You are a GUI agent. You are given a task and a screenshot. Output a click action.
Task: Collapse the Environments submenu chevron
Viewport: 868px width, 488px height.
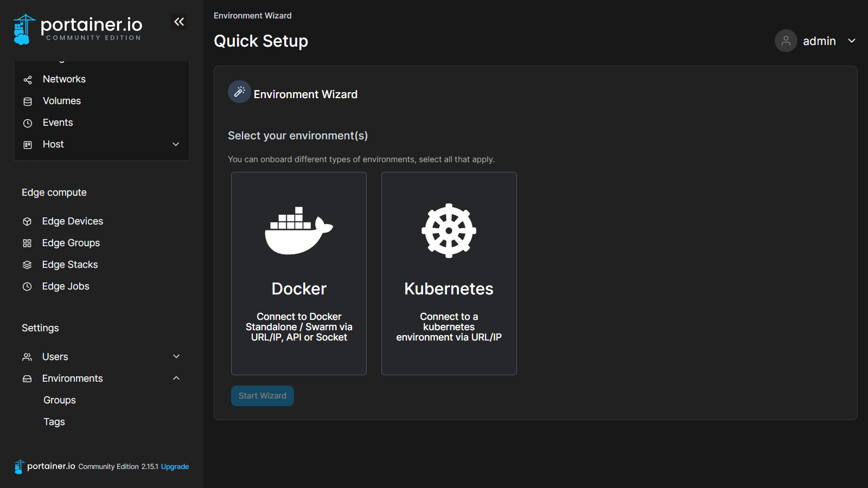click(x=176, y=378)
